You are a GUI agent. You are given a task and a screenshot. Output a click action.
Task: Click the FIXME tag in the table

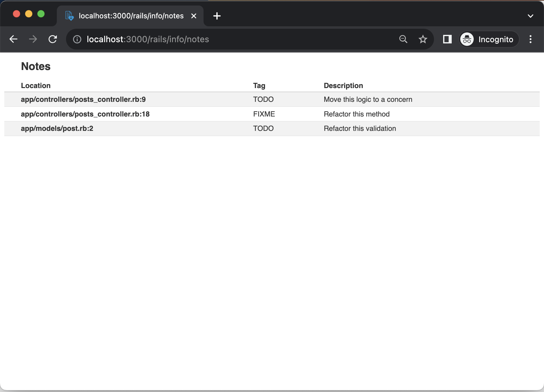[264, 114]
